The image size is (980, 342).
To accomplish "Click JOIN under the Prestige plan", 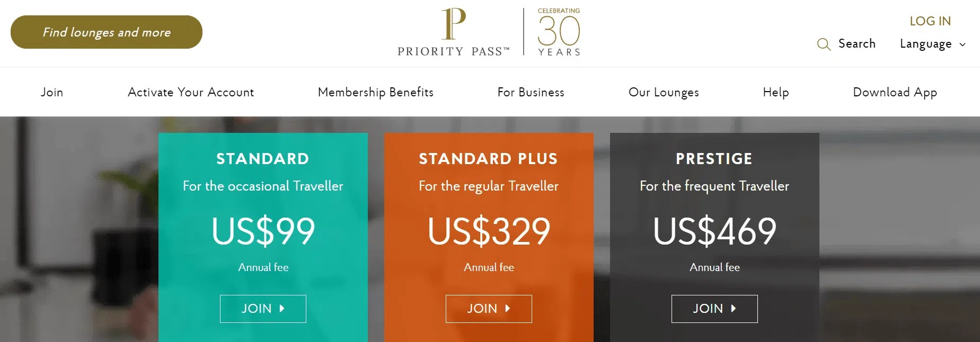I will [714, 309].
